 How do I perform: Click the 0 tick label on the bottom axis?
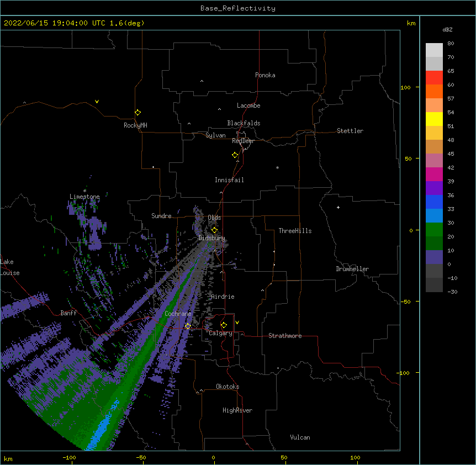(x=213, y=457)
